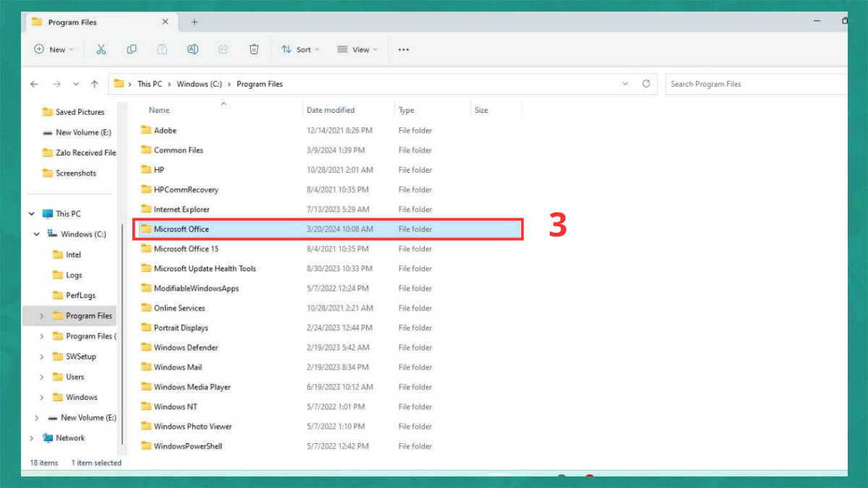Select the Online Services folder
The width and height of the screenshot is (868, 488).
179,308
